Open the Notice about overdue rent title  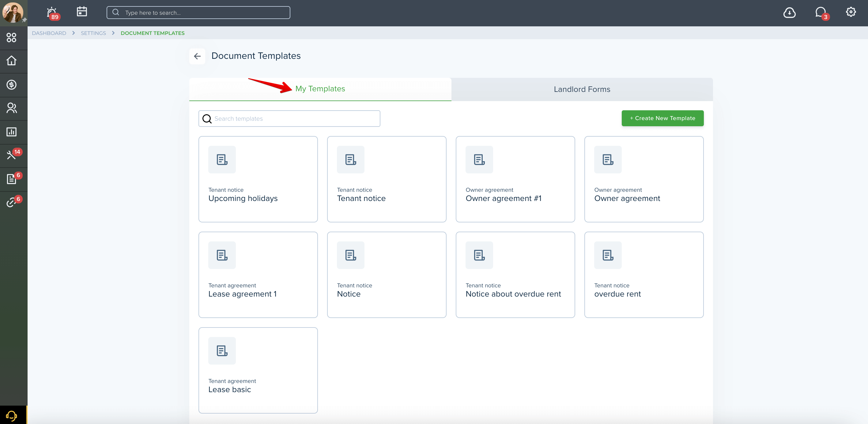pos(513,294)
